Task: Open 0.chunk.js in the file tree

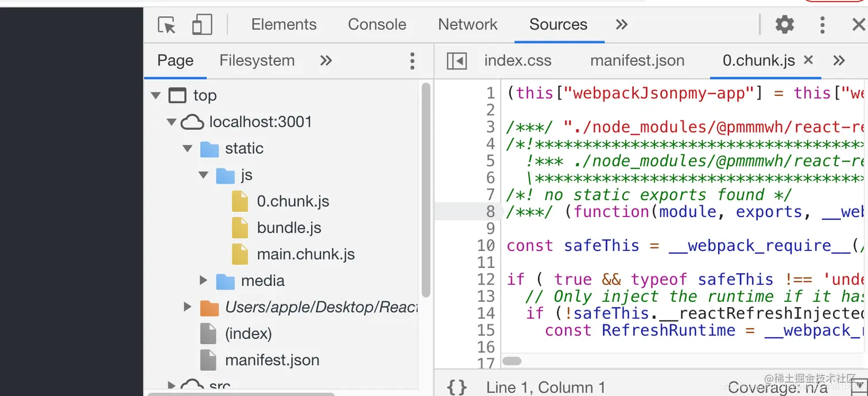Action: click(293, 201)
